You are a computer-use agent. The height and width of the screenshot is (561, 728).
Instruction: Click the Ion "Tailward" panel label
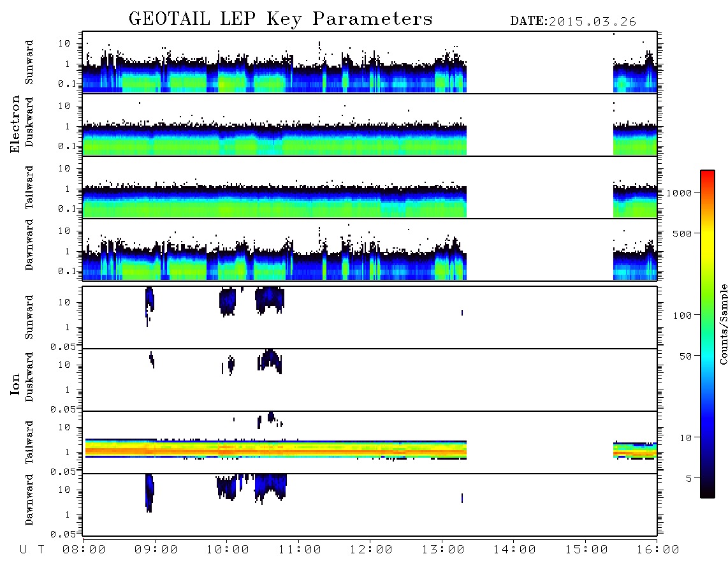[x=29, y=442]
